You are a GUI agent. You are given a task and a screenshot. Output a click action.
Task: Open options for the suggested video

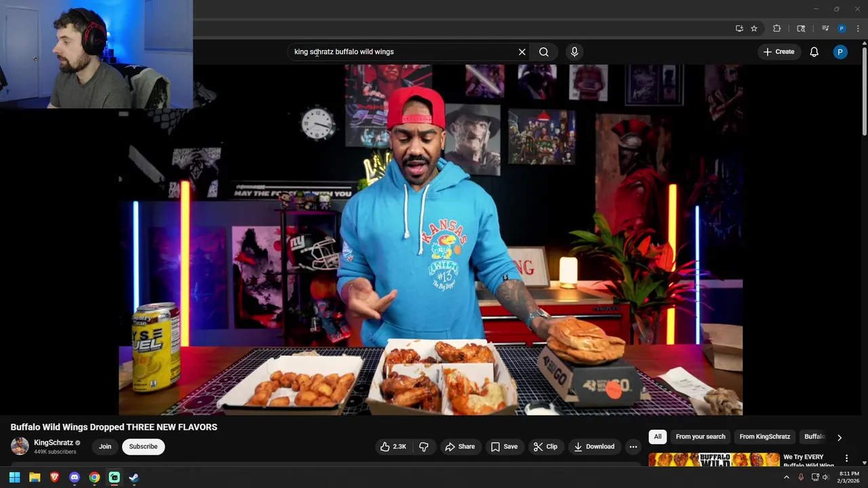846,459
